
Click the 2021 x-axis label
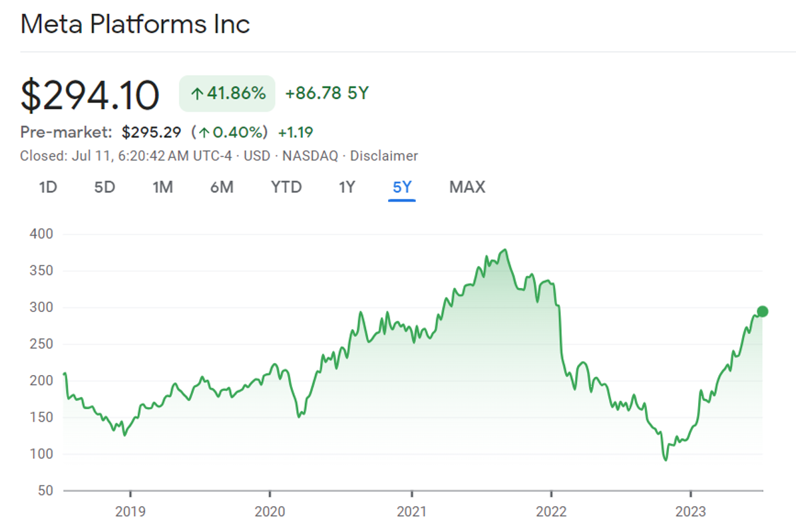click(413, 513)
